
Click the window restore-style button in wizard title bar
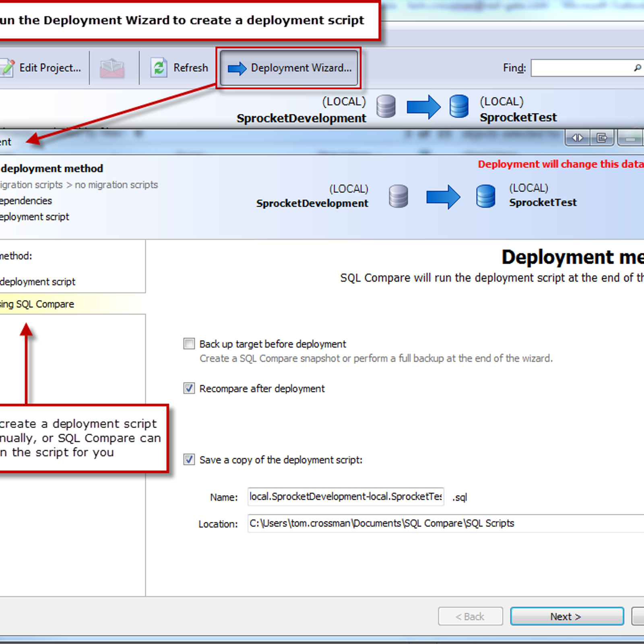tap(602, 138)
